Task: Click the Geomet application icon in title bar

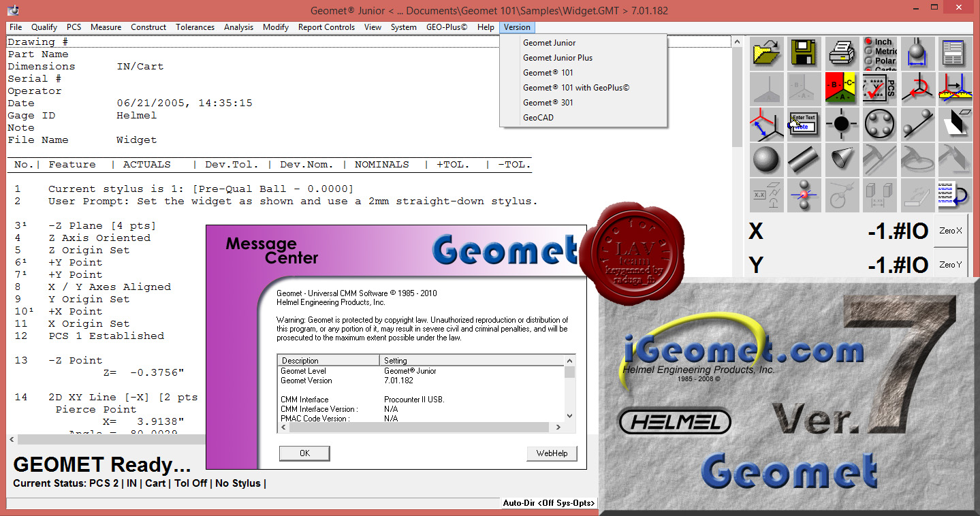Action: (12, 10)
